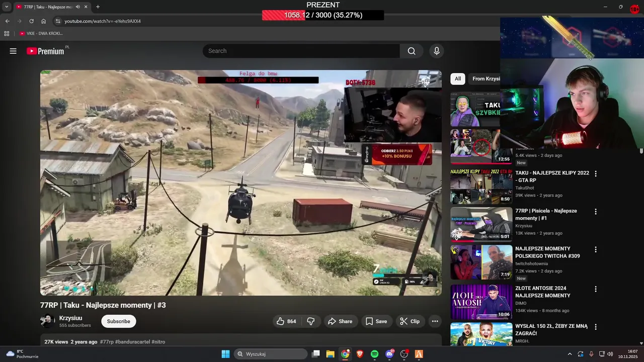Click the page scrollbar thumb on right
Screen dimensions: 644x362
pyautogui.click(x=641, y=151)
